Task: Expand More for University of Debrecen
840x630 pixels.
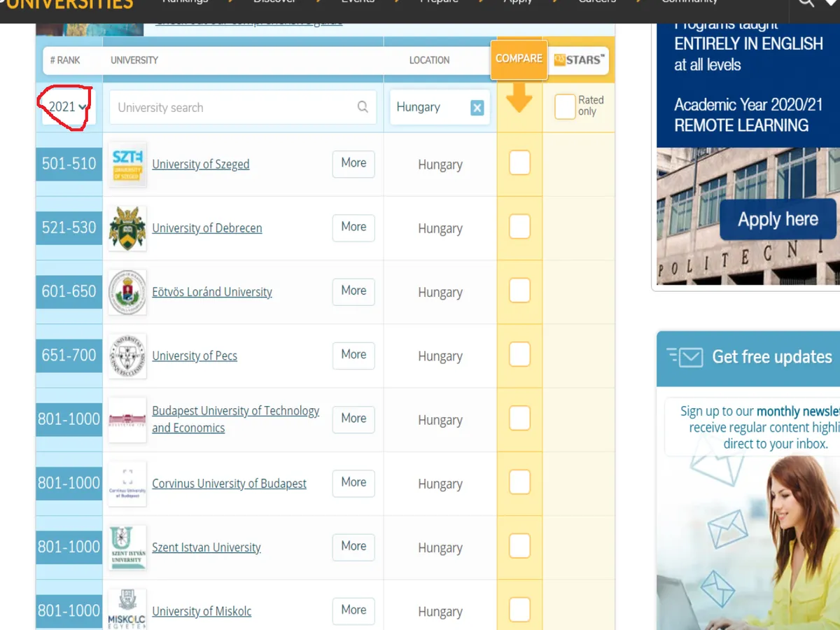Action: pyautogui.click(x=353, y=227)
